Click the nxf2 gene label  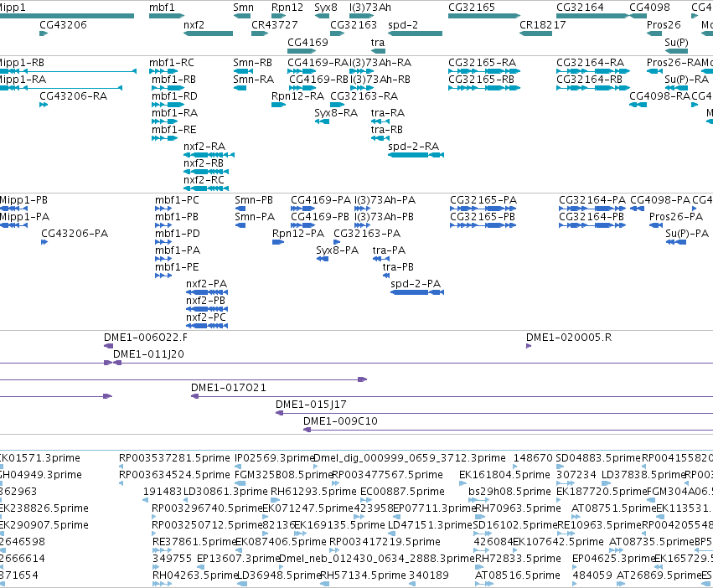point(194,24)
